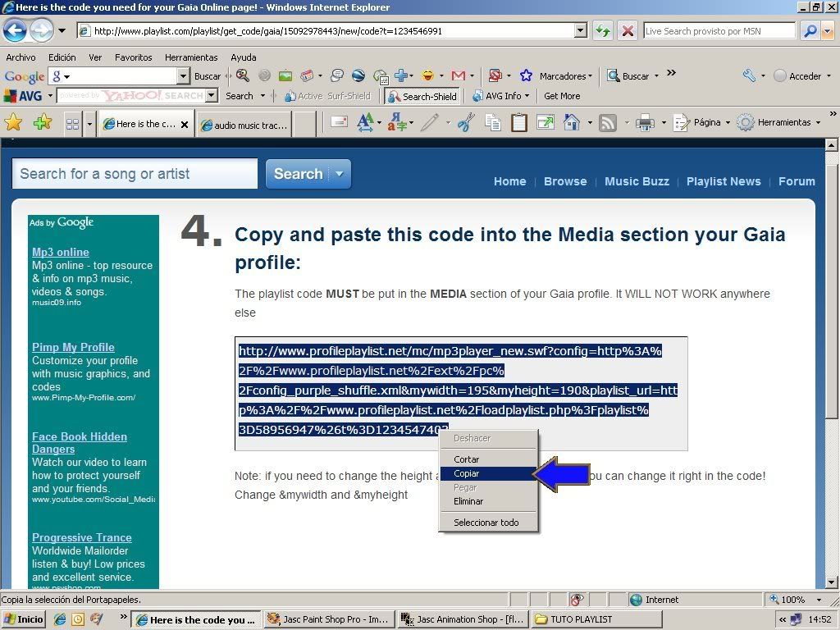Click the Print printer icon
The image size is (840, 630).
pos(645,123)
